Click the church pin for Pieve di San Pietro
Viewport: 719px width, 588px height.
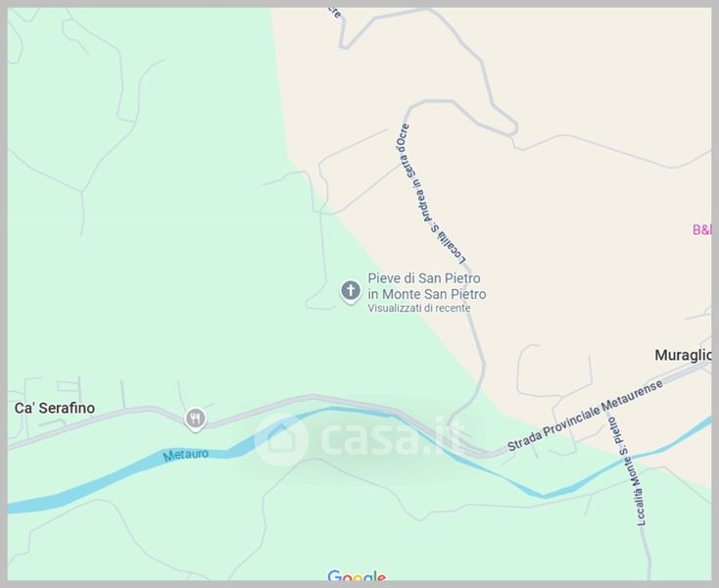click(351, 291)
